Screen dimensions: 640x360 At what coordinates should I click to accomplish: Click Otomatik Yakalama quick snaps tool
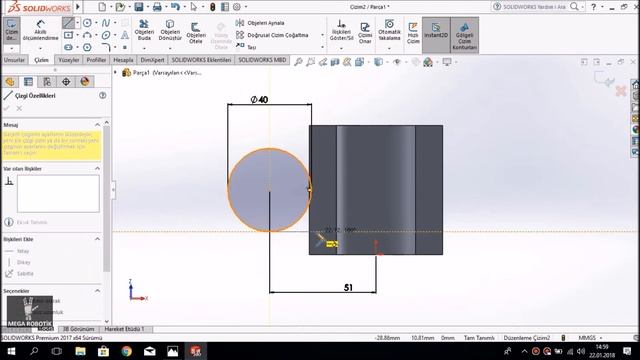click(x=389, y=30)
